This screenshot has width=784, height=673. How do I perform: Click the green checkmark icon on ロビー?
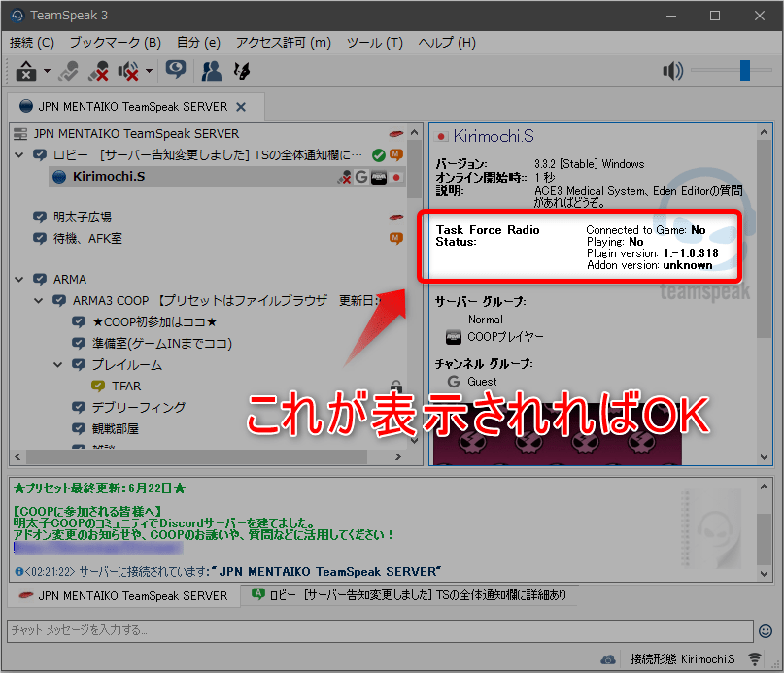[x=379, y=155]
